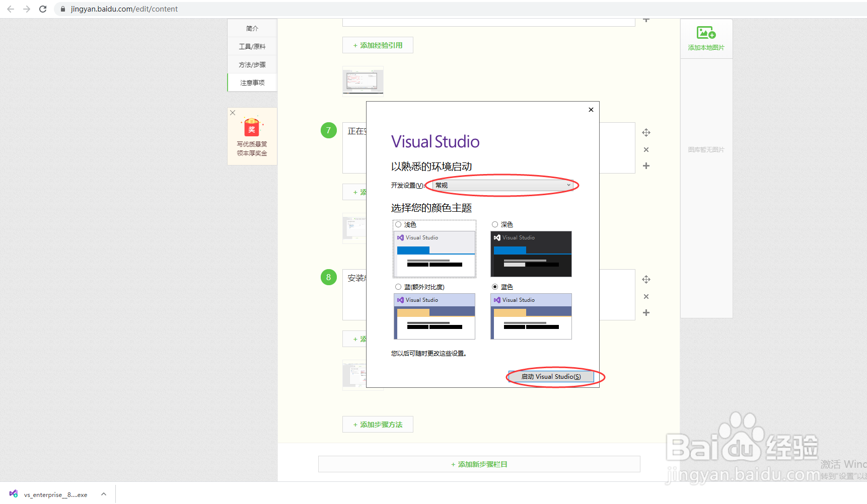The image size is (867, 504).
Task: Click the move handle for step 8
Action: pyautogui.click(x=646, y=280)
